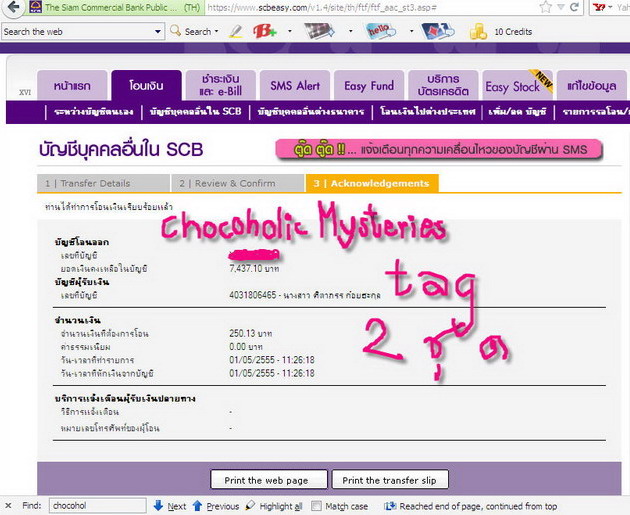Click fee value 0.00 บาท
The image size is (630, 515).
click(245, 347)
